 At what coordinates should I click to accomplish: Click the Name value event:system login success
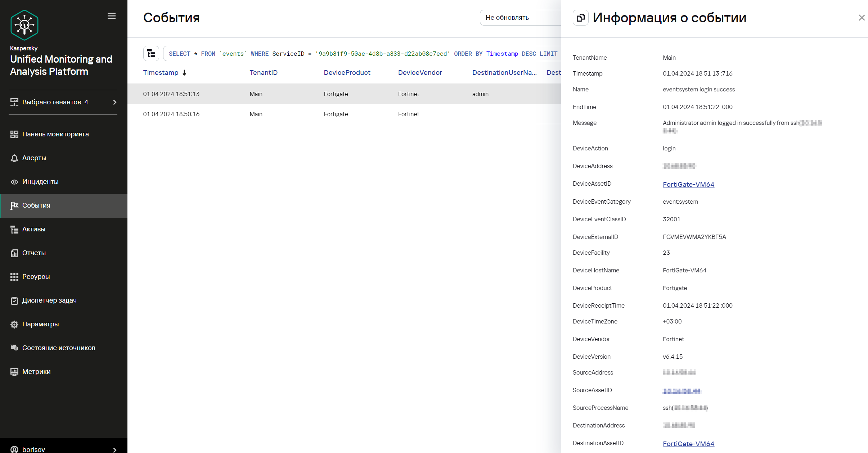click(699, 89)
